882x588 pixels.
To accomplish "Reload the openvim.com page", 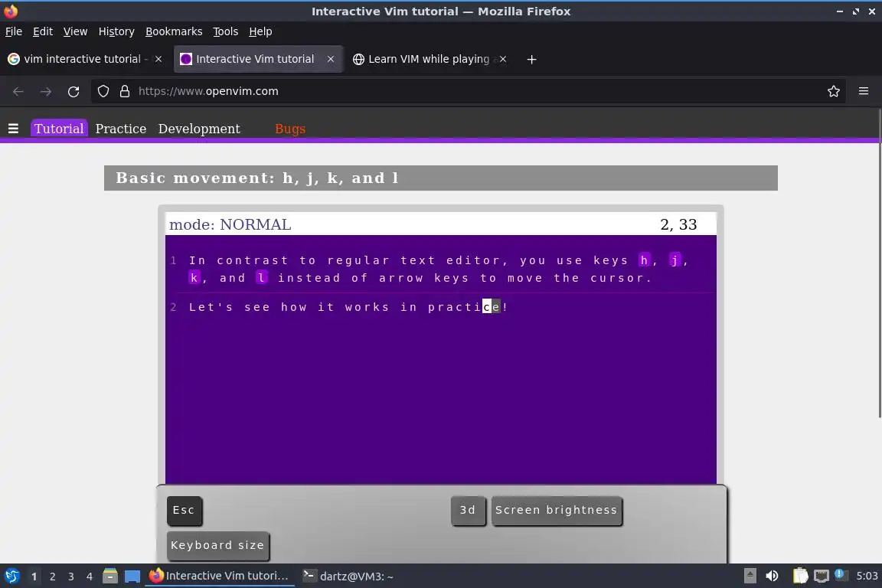I will pos(73,92).
